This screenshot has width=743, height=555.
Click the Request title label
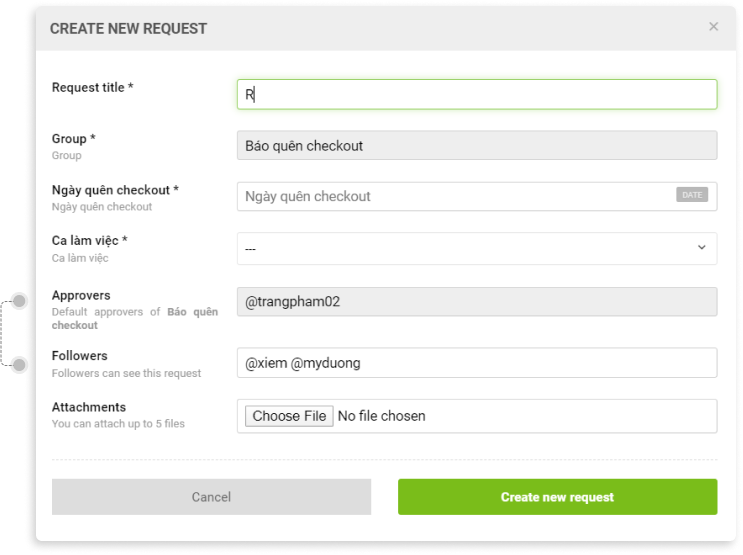[92, 88]
